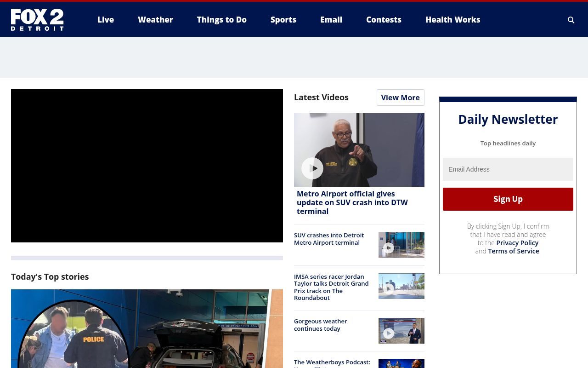588x368 pixels.
Task: Play the Gorgeous weather video thumbnail
Action: (401, 331)
